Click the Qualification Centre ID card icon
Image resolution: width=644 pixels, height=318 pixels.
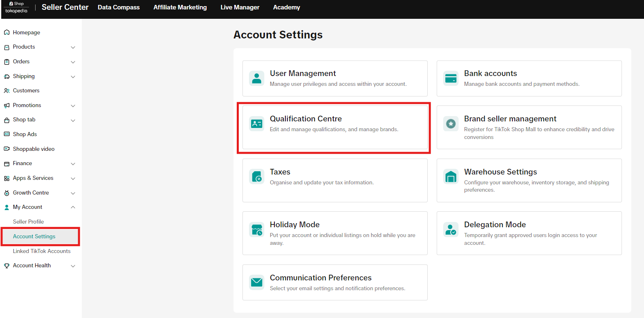point(256,123)
